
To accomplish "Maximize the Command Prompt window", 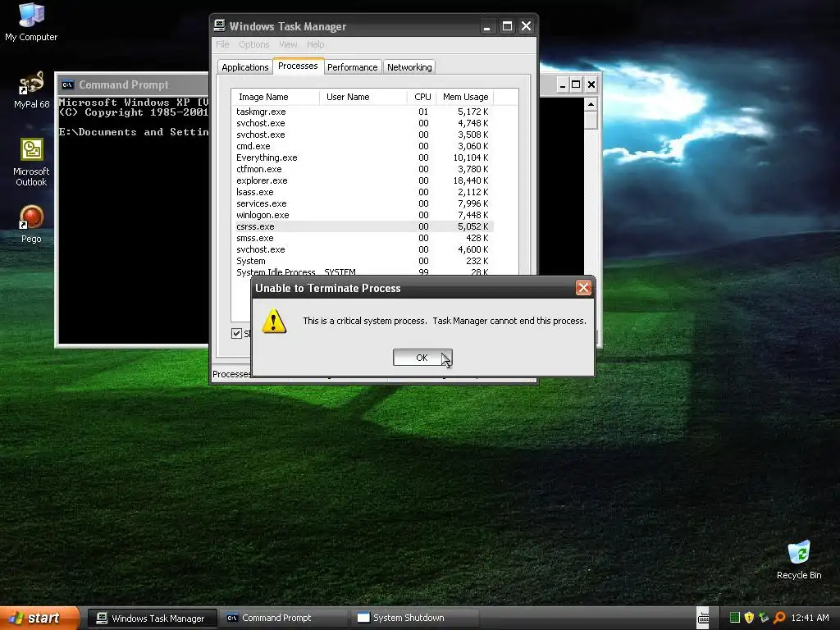I will (576, 84).
